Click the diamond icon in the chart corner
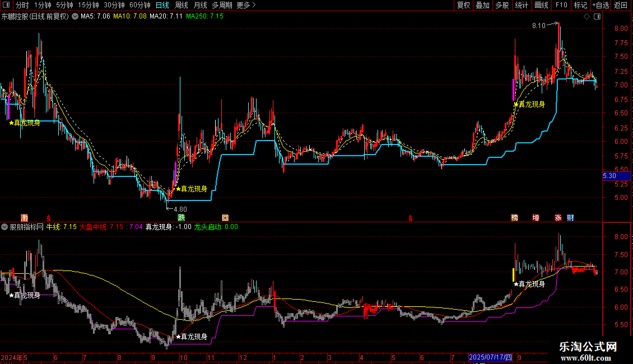 tap(587, 17)
